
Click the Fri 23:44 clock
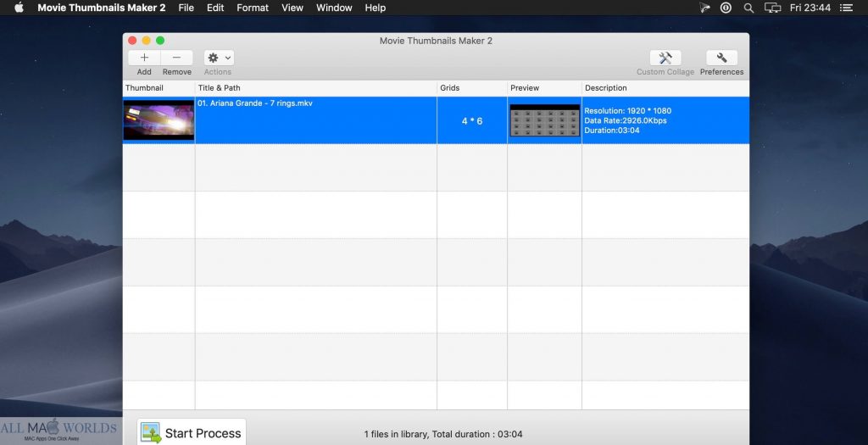click(x=810, y=8)
